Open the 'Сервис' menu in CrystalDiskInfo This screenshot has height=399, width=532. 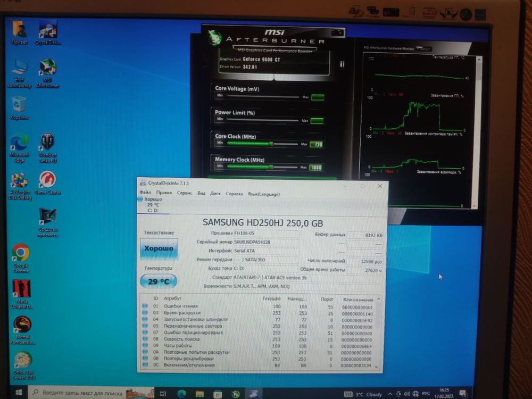pos(185,193)
